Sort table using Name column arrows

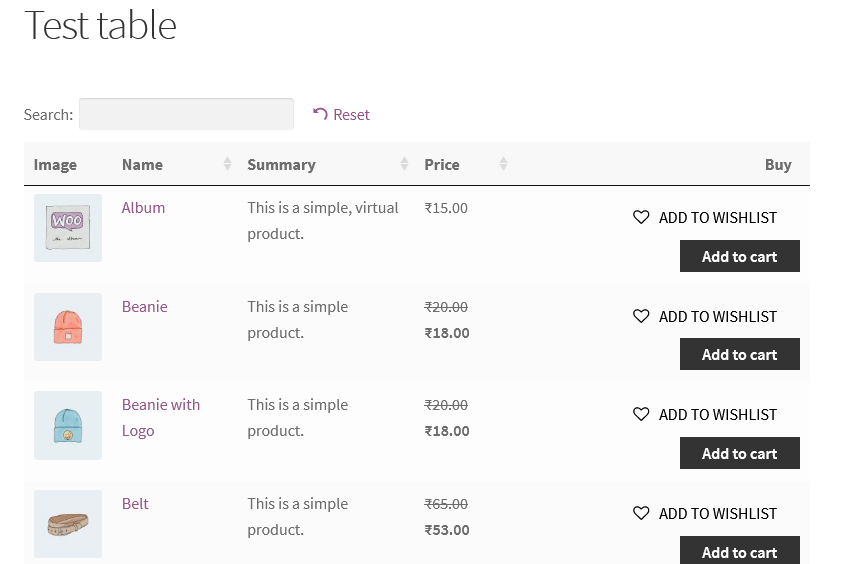point(227,164)
